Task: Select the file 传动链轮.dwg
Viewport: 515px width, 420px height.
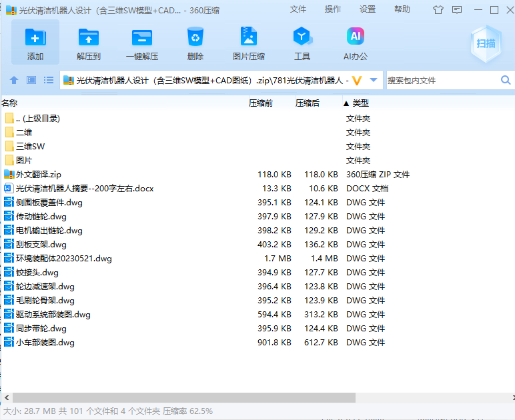Action: coord(41,217)
